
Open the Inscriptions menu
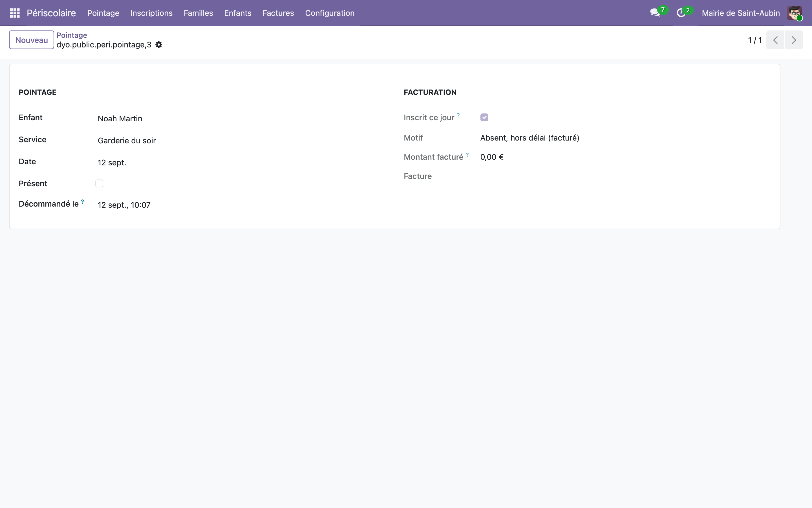[x=151, y=13]
